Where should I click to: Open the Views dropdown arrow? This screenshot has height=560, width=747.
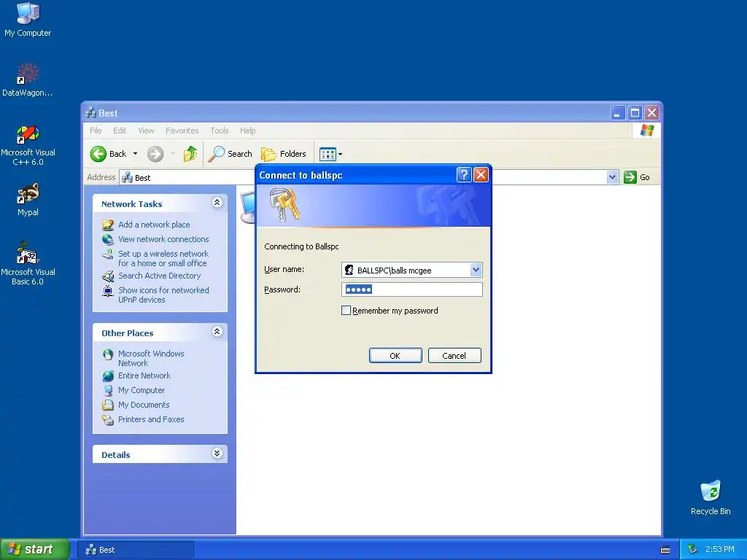click(x=340, y=155)
